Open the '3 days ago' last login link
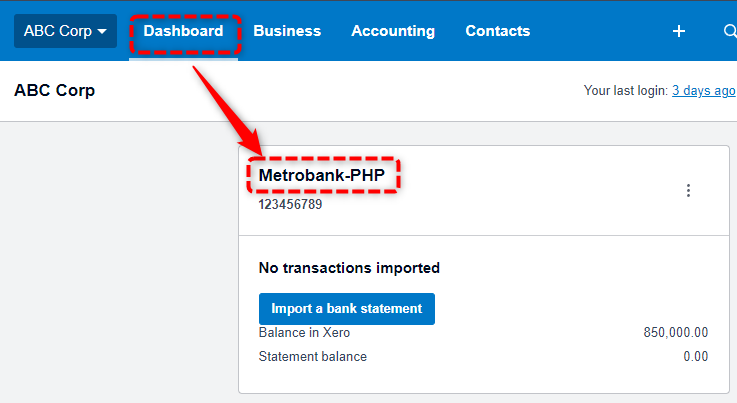Image resolution: width=737 pixels, height=403 pixels. pos(704,90)
